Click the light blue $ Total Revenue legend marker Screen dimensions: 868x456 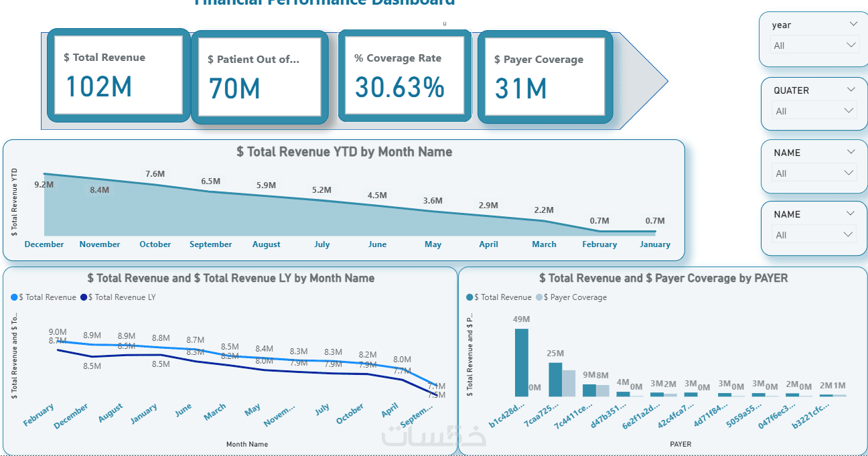(15, 297)
